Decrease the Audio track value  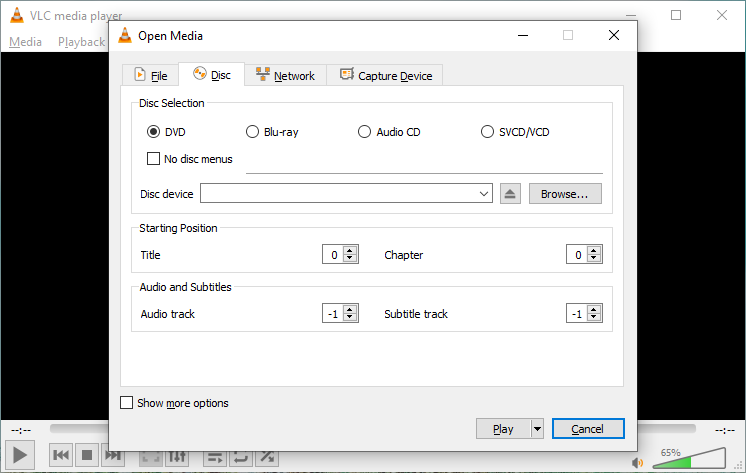click(350, 317)
